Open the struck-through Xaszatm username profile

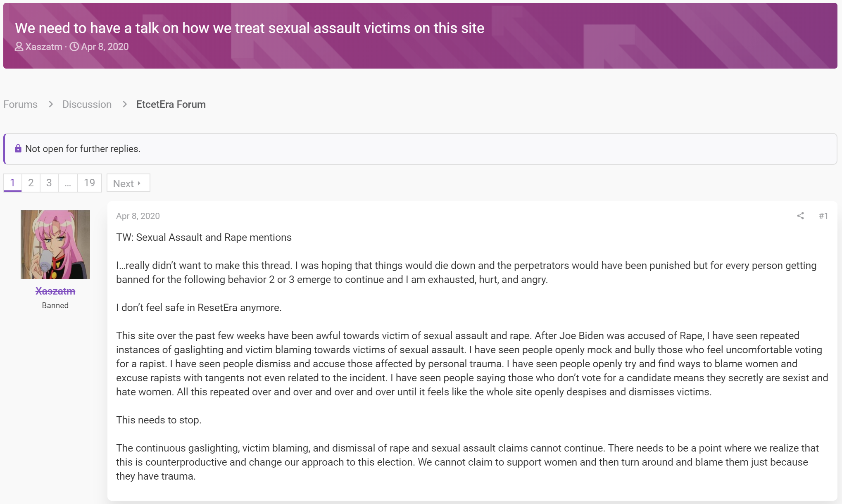point(55,291)
